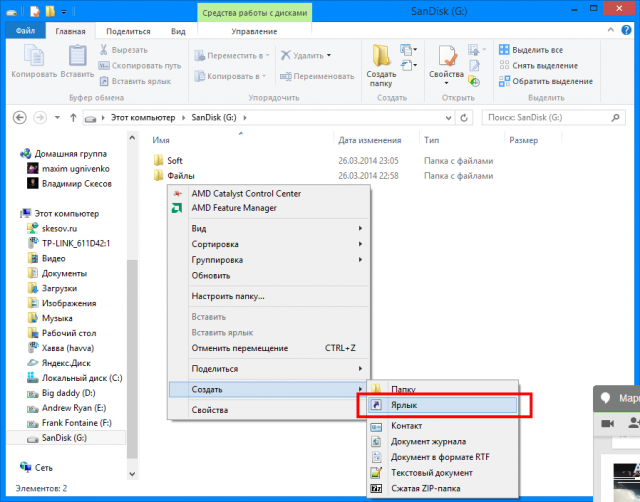Image resolution: width=640 pixels, height=502 pixels.
Task: Click navigation pane scrollbar up arrow
Action: pyautogui.click(x=132, y=138)
